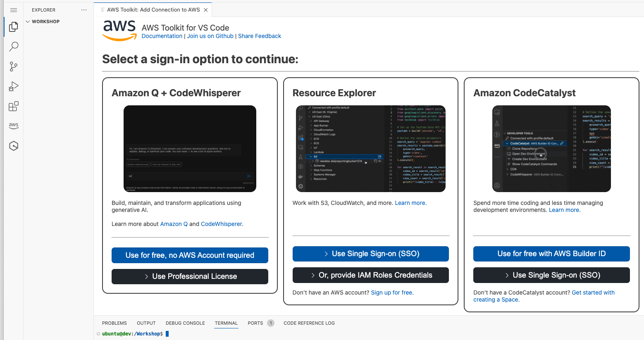The width and height of the screenshot is (644, 340).
Task: Click the terminal prompt input line
Action: tap(368, 334)
